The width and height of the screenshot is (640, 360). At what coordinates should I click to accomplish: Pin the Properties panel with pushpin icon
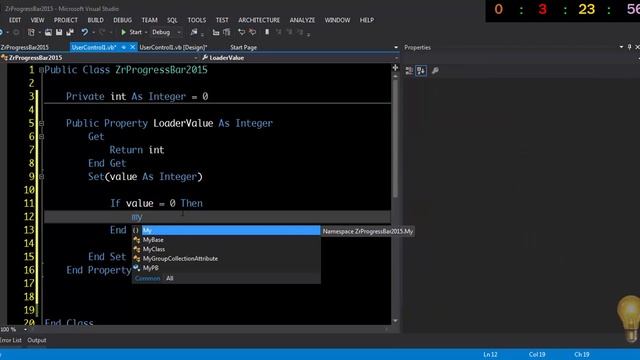pyautogui.click(x=629, y=47)
